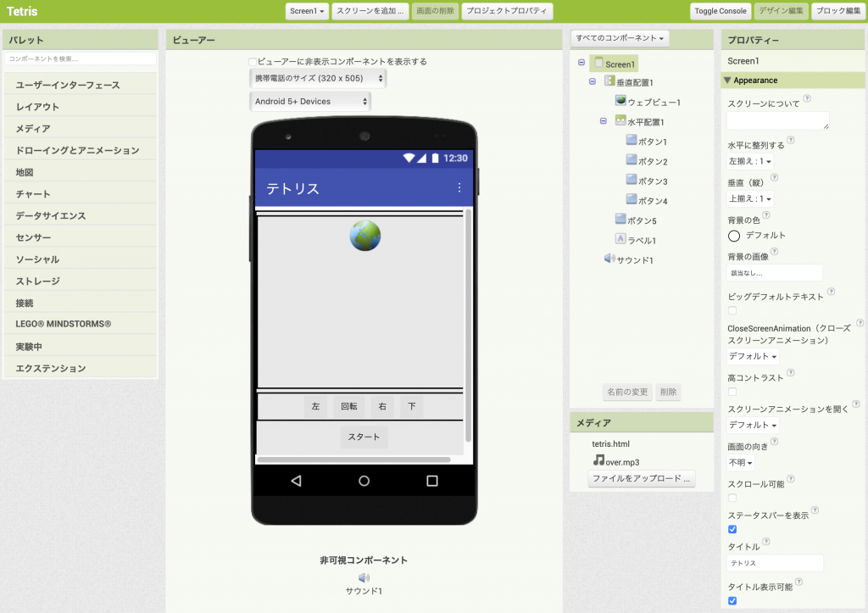868x613 pixels.
Task: Click the three-dot menu in phone title bar
Action: [x=460, y=187]
